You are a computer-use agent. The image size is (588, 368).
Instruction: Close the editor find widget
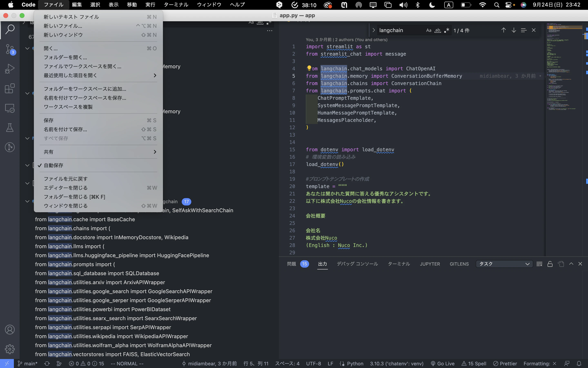[x=533, y=30]
